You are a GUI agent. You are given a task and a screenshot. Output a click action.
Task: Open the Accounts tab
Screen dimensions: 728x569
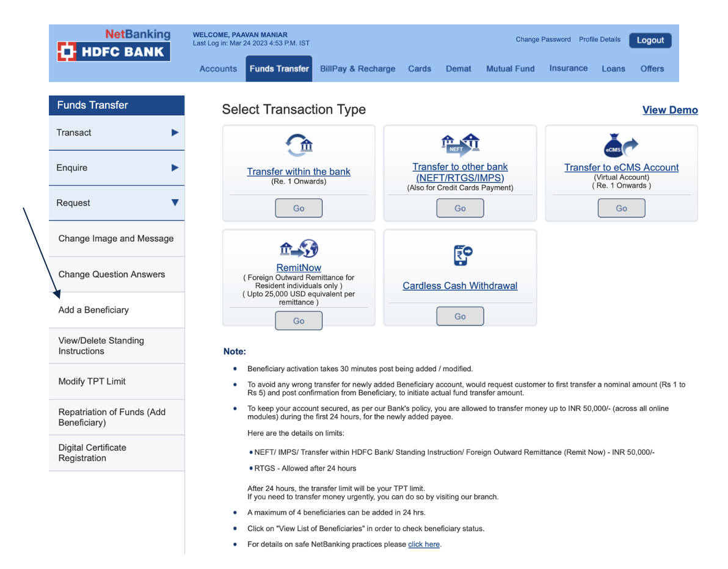pos(218,69)
